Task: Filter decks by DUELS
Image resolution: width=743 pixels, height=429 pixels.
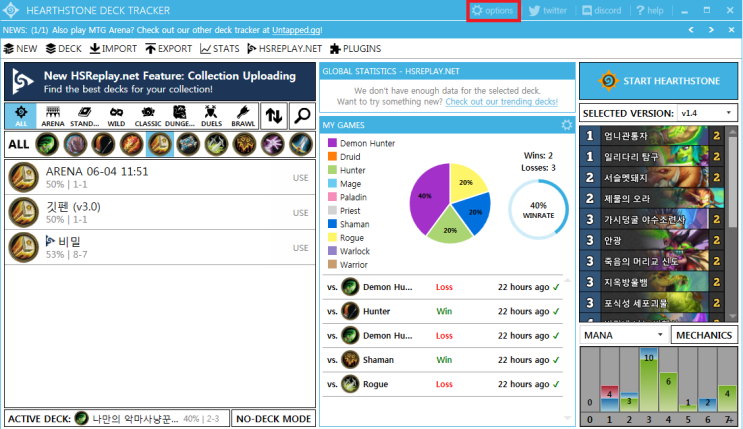Action: 211,116
